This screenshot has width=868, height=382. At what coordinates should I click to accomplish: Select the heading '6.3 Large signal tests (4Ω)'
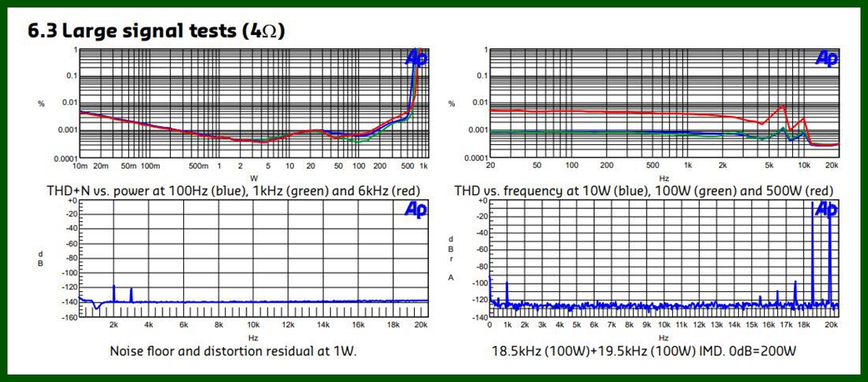point(156,31)
